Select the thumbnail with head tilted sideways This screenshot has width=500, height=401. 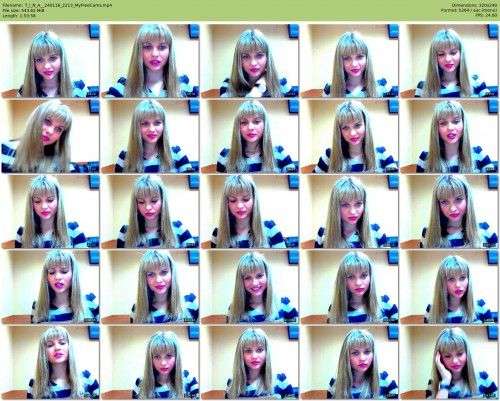coord(51,136)
